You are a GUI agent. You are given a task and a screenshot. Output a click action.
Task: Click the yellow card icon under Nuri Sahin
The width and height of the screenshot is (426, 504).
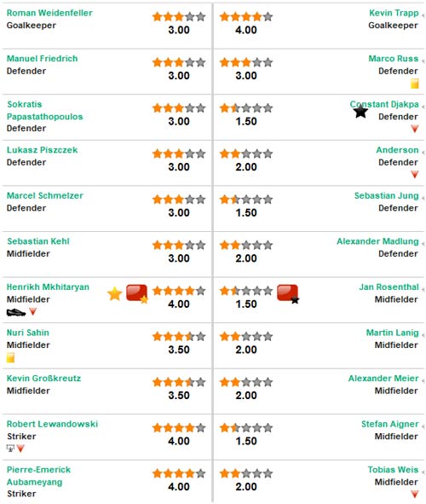(10, 357)
